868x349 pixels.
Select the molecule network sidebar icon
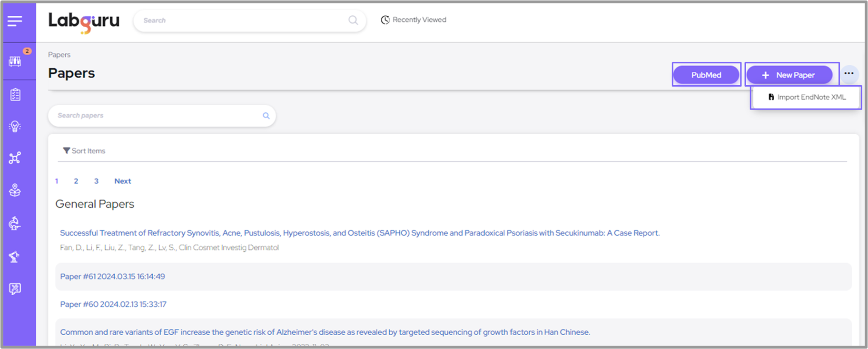(x=15, y=158)
